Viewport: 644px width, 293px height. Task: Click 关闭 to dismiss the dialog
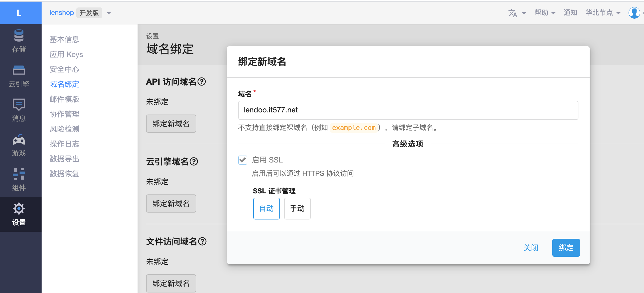[531, 248]
